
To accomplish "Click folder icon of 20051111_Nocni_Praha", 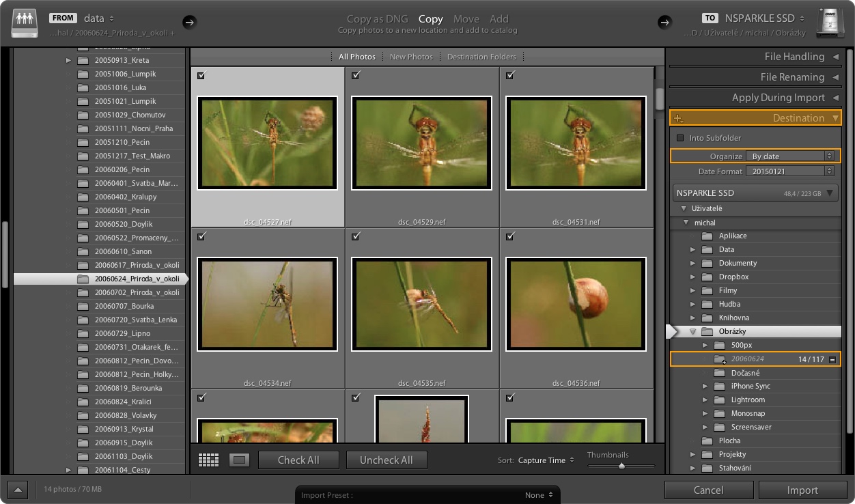I will click(83, 128).
